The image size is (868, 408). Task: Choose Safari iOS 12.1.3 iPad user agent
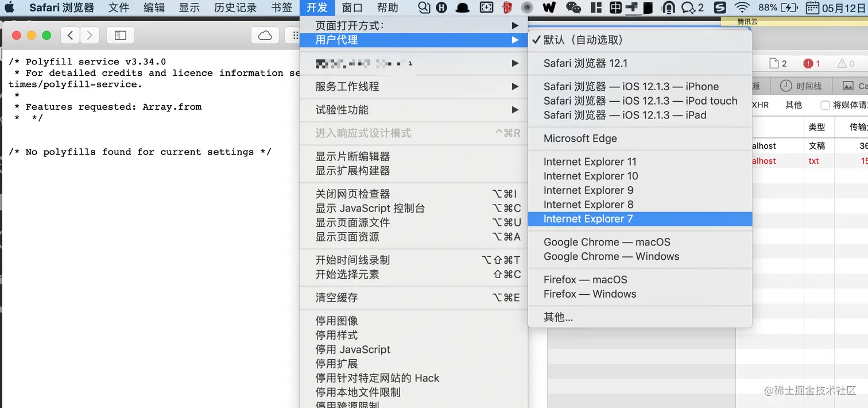coord(640,115)
